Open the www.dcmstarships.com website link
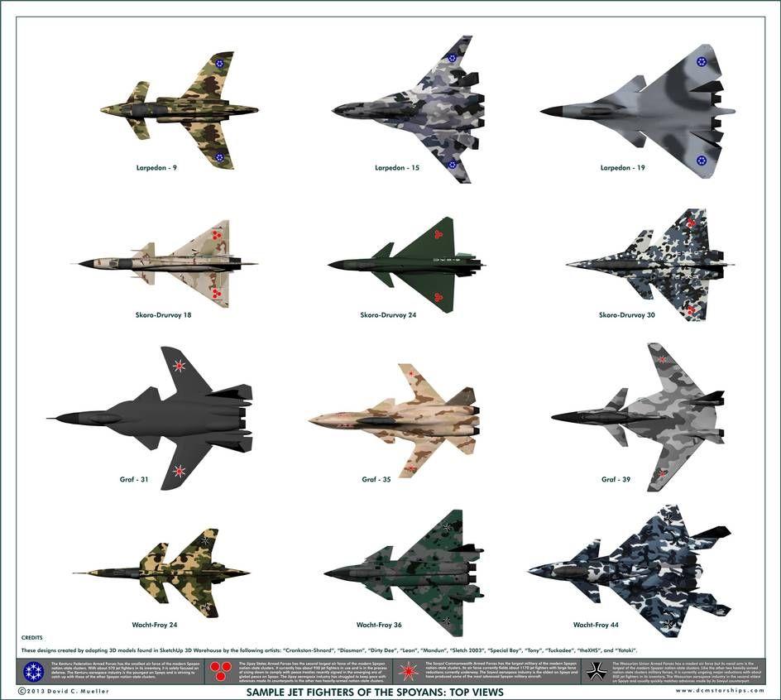 [714, 691]
